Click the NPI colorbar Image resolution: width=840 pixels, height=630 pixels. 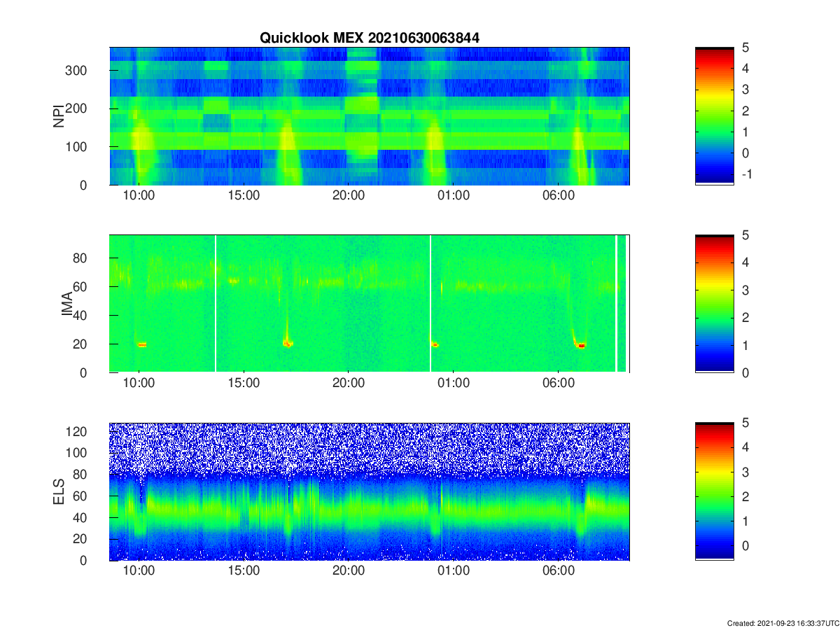click(714, 115)
